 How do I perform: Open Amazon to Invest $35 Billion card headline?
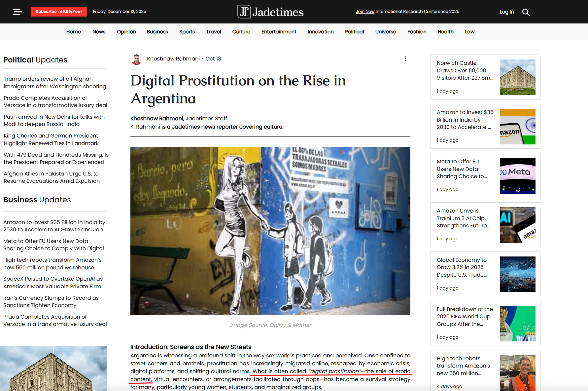(465, 120)
